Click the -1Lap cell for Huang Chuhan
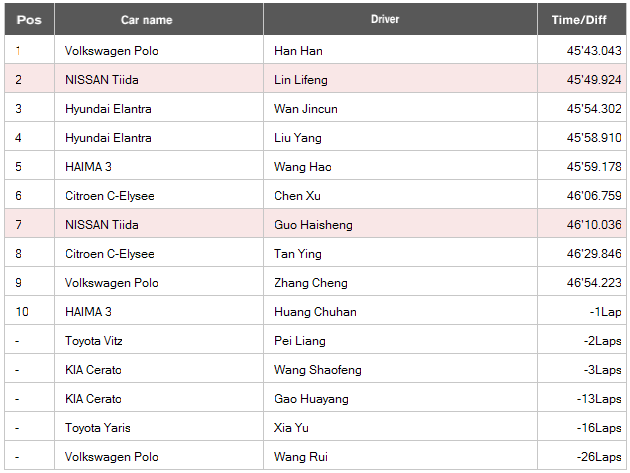Screen dimensions: 630x473 tap(605, 312)
